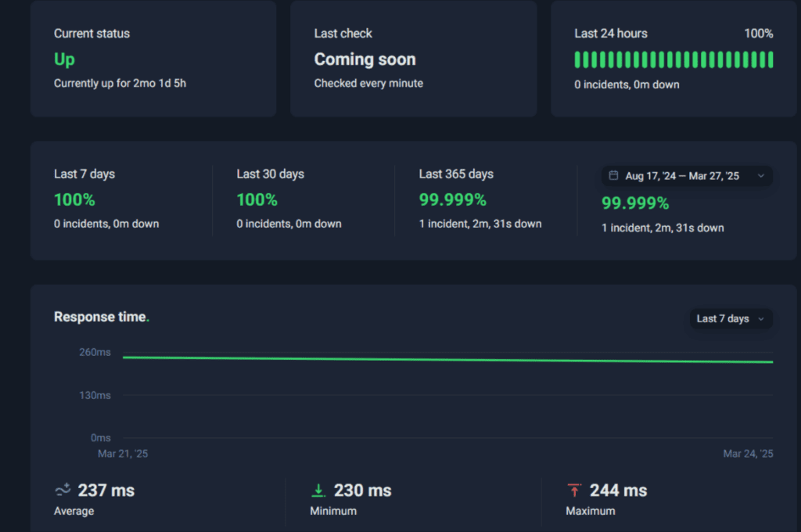Click the minimum response time arrow icon
Screen dimensions: 801x532
pyautogui.click(x=318, y=491)
